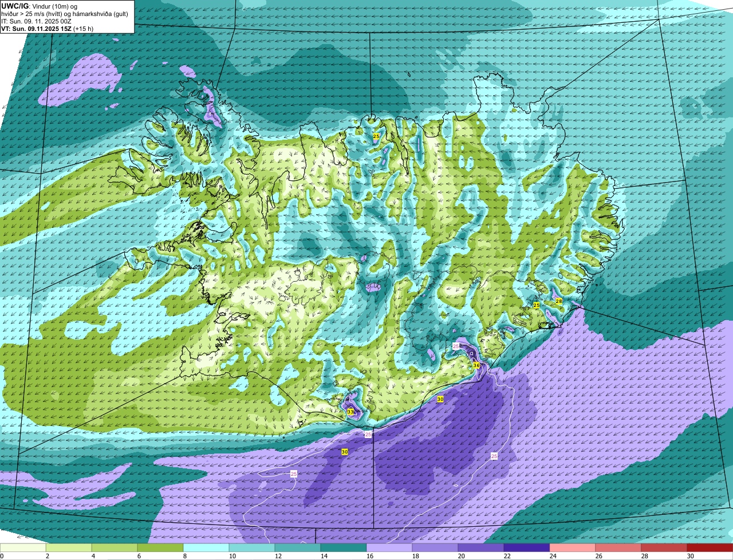The image size is (733, 560).
Task: Click the dark red swatch above 30 m/s
Action: point(710,548)
